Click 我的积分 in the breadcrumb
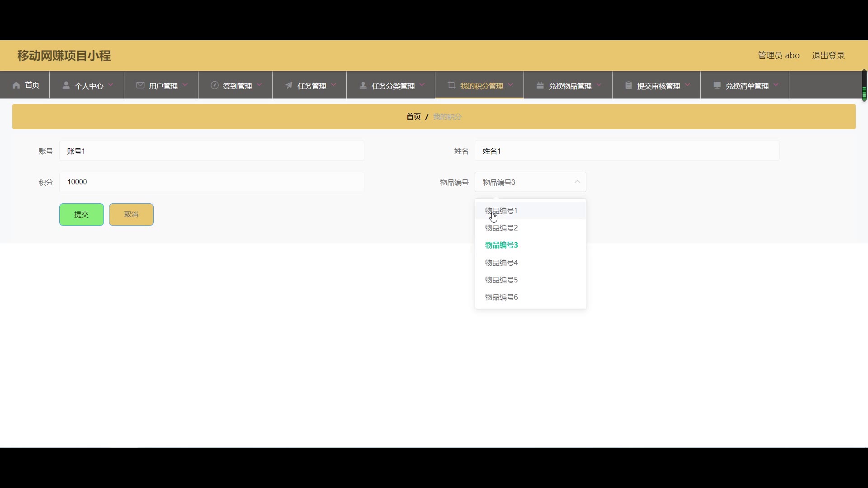 447,117
